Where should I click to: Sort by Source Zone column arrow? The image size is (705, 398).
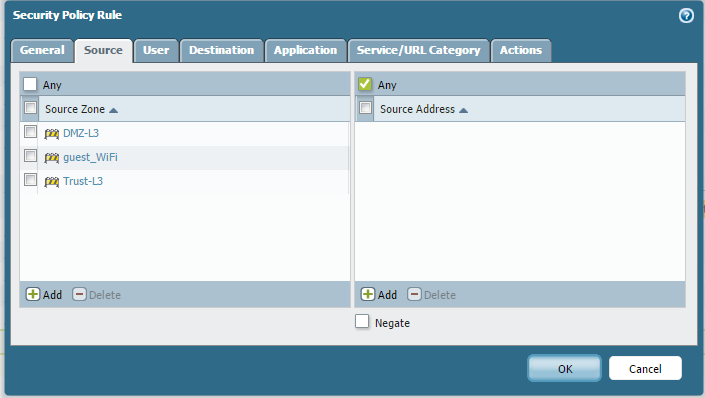[x=113, y=110]
